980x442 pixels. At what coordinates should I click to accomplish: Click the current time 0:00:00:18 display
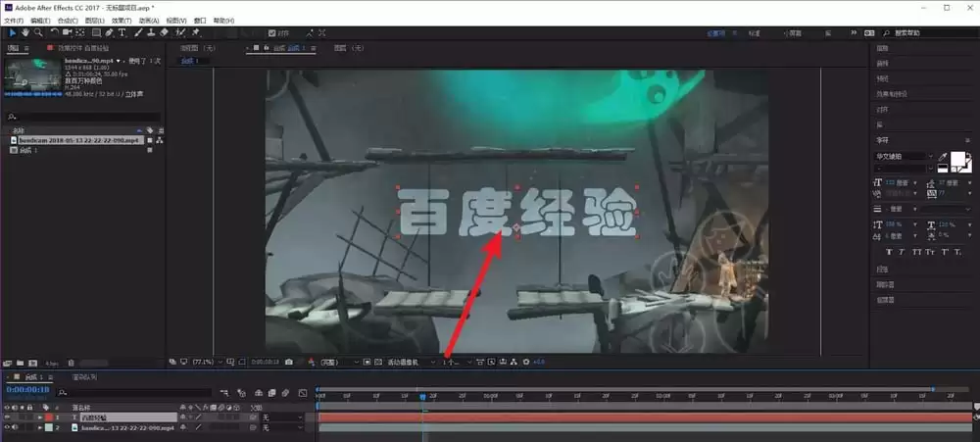click(28, 389)
